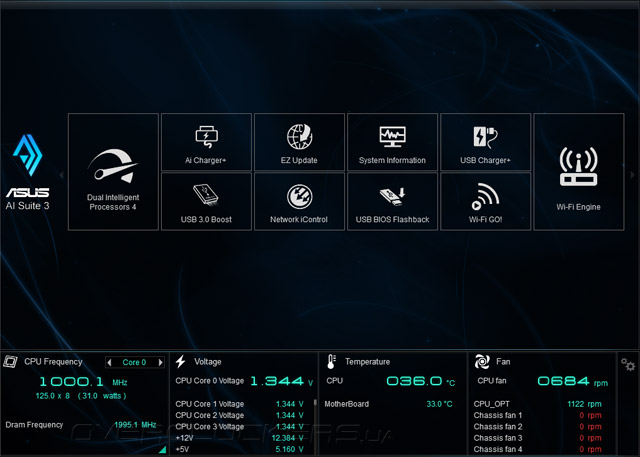Select the +5V voltage row

point(240,449)
